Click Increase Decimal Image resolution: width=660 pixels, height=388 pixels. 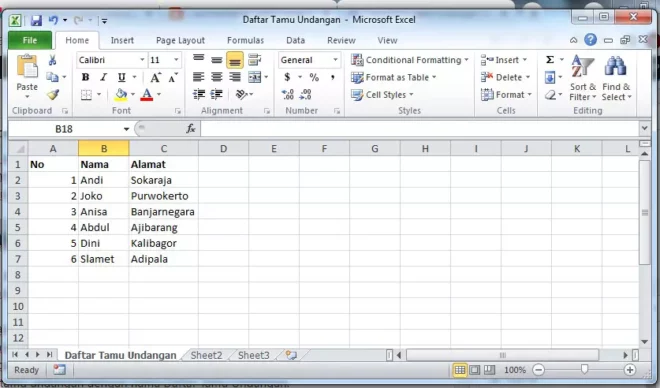pyautogui.click(x=287, y=94)
